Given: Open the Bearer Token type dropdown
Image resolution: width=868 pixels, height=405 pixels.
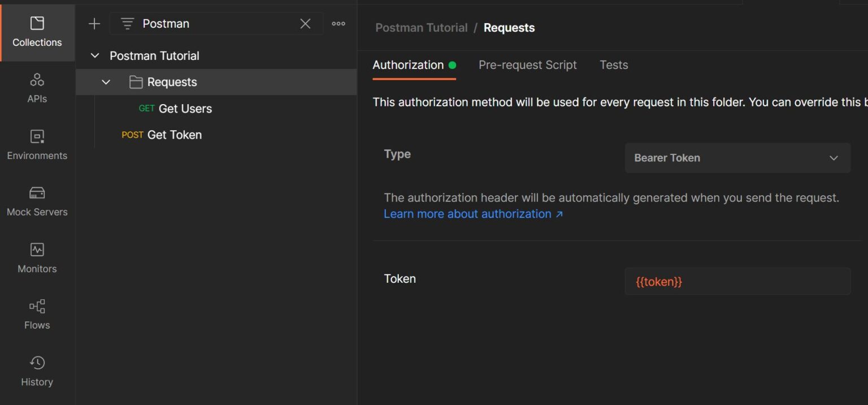Looking at the screenshot, I should [x=737, y=158].
